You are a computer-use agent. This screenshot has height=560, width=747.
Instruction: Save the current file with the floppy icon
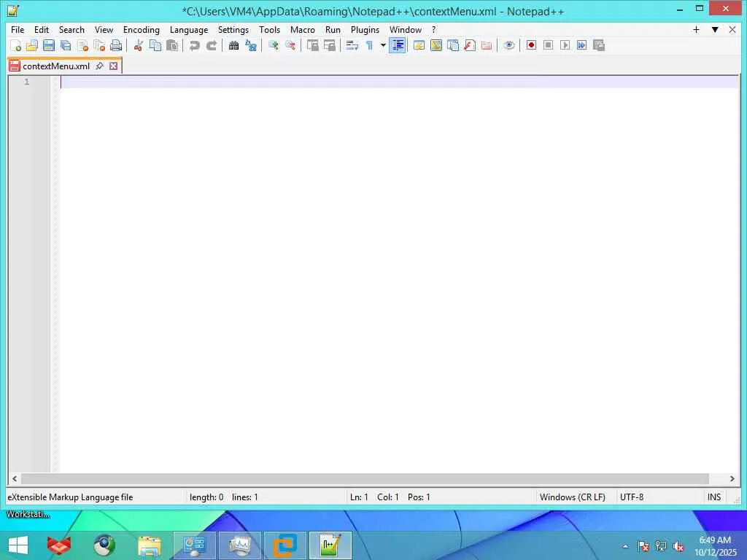[49, 45]
